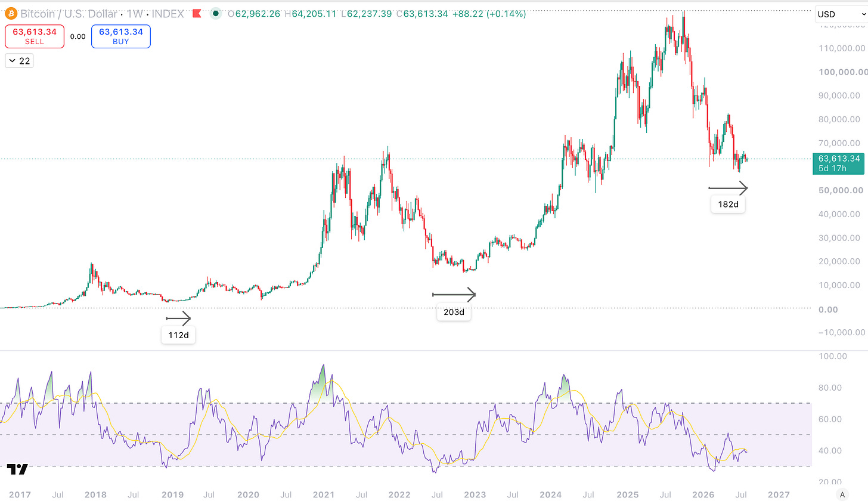Viewport: 868px width, 504px height.
Task: Click the low value 62,237.39
Action: coord(370,14)
